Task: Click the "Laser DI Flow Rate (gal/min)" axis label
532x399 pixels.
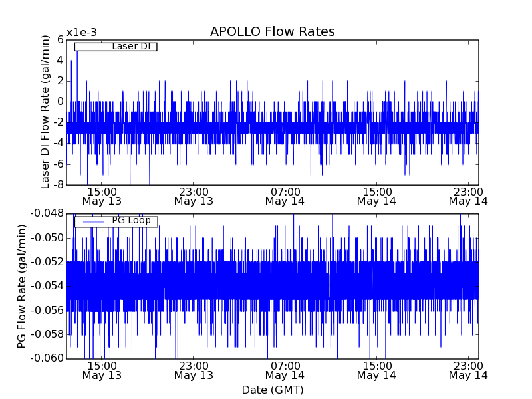Action: coord(45,112)
